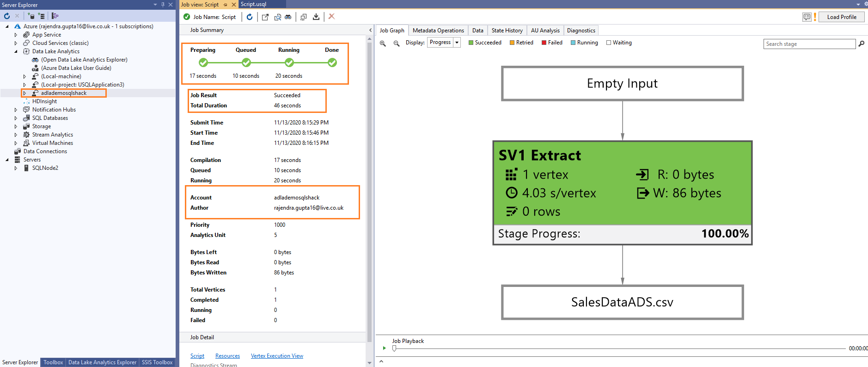Toggle Server Explorer auto-hide pin
This screenshot has width=868, height=367.
click(x=163, y=5)
